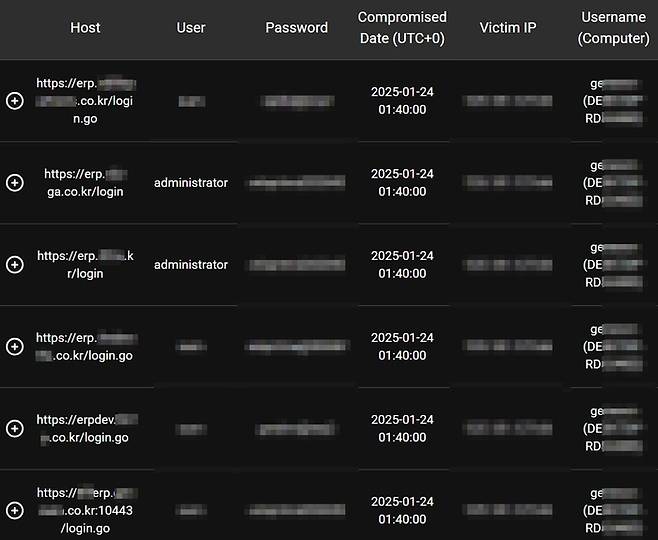Open the erpdev co.kr/login.go host link

click(x=85, y=429)
